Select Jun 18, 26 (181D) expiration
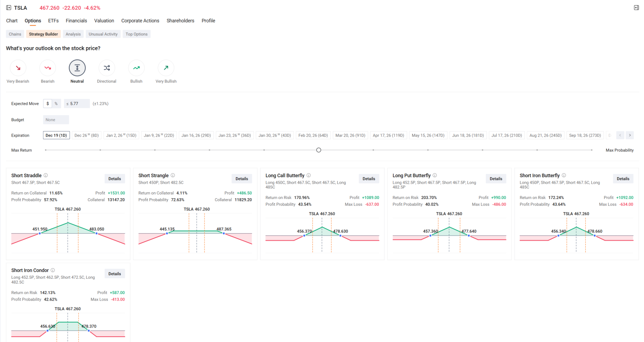The height and width of the screenshot is (342, 644). 468,135
